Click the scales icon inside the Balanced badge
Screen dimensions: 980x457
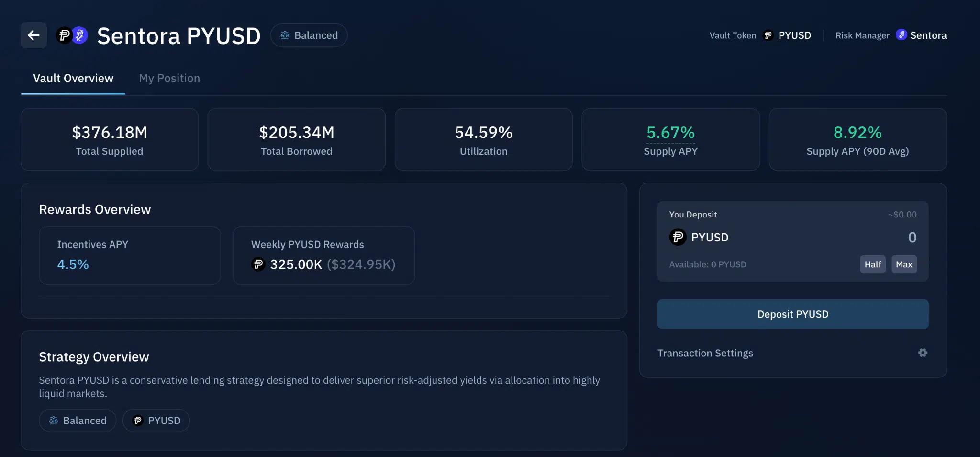pyautogui.click(x=286, y=35)
